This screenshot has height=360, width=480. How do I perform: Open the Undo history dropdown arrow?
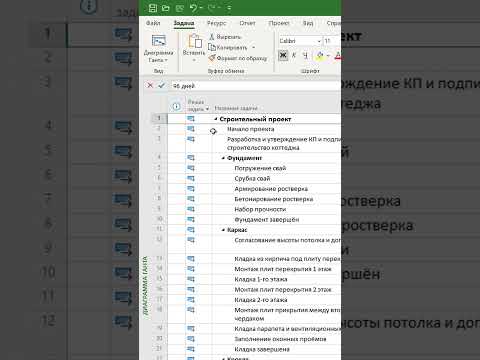201,8
